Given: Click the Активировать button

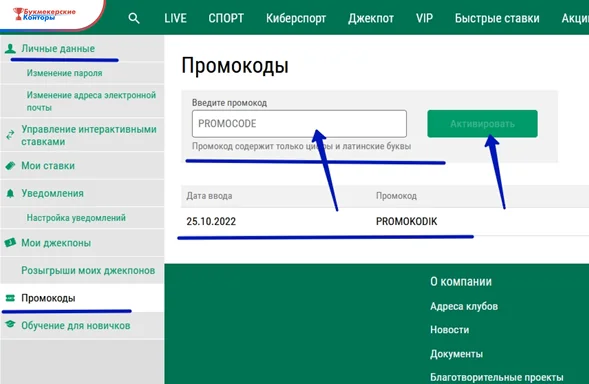Looking at the screenshot, I should [482, 124].
